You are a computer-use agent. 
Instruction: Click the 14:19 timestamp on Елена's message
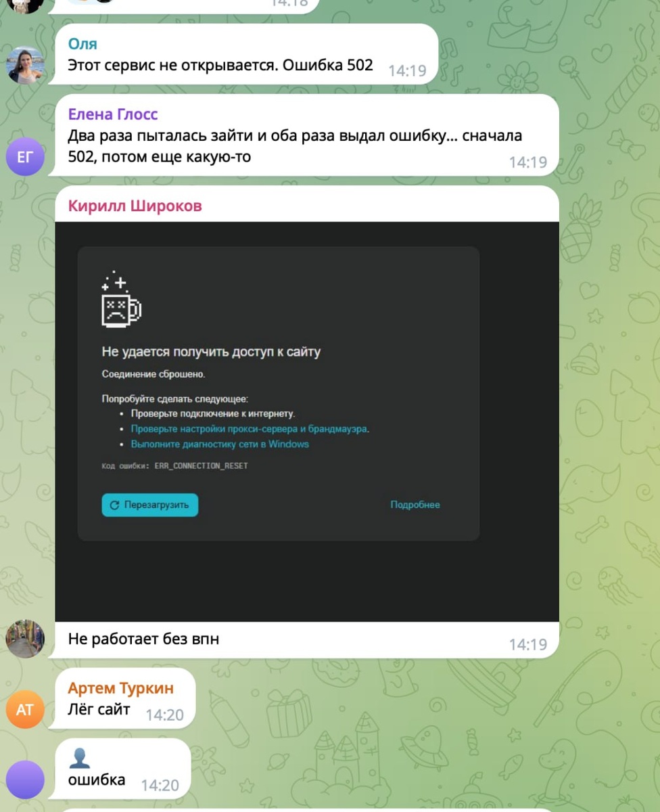pyautogui.click(x=527, y=162)
